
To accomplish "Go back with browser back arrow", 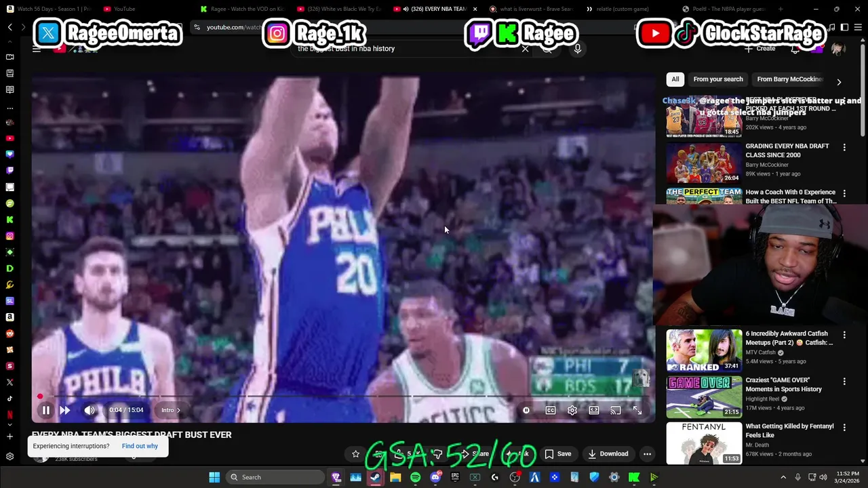I will [10, 27].
